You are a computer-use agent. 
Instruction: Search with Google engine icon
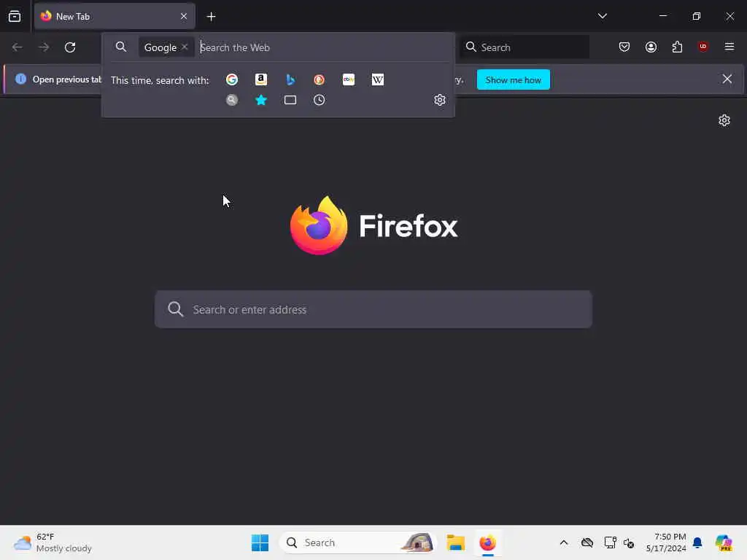point(232,79)
